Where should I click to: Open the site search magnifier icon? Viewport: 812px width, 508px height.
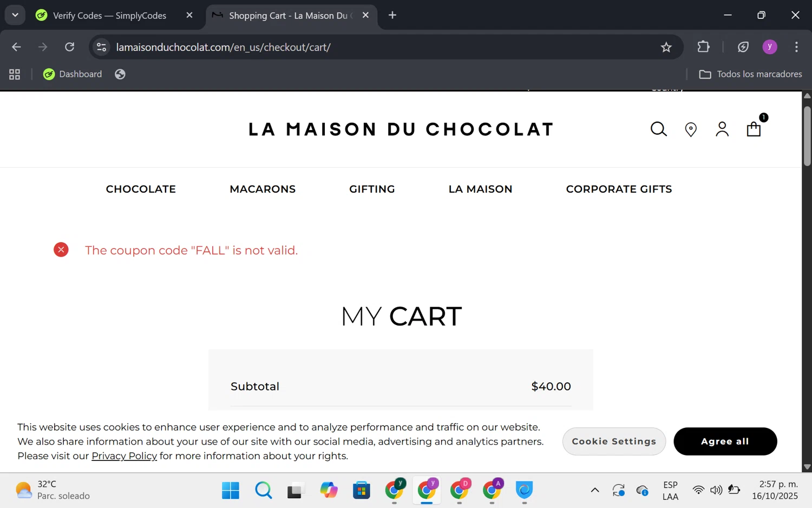point(658,129)
